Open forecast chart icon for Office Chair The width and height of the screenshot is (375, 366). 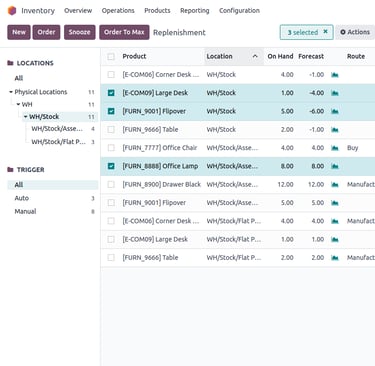tap(335, 148)
